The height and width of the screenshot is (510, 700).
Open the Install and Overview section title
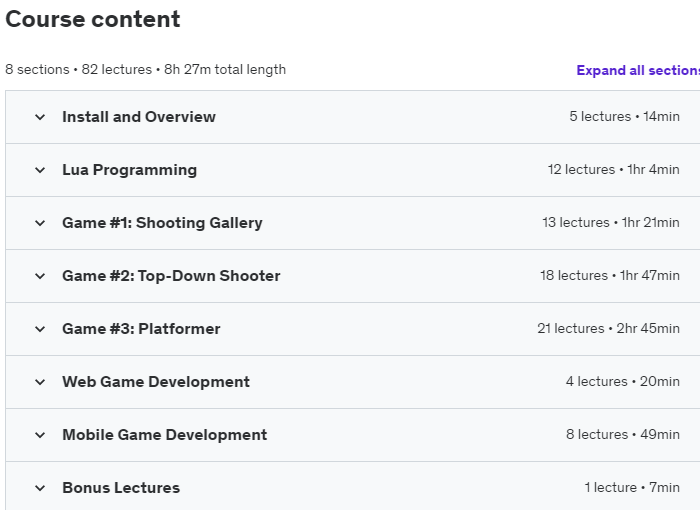click(139, 117)
